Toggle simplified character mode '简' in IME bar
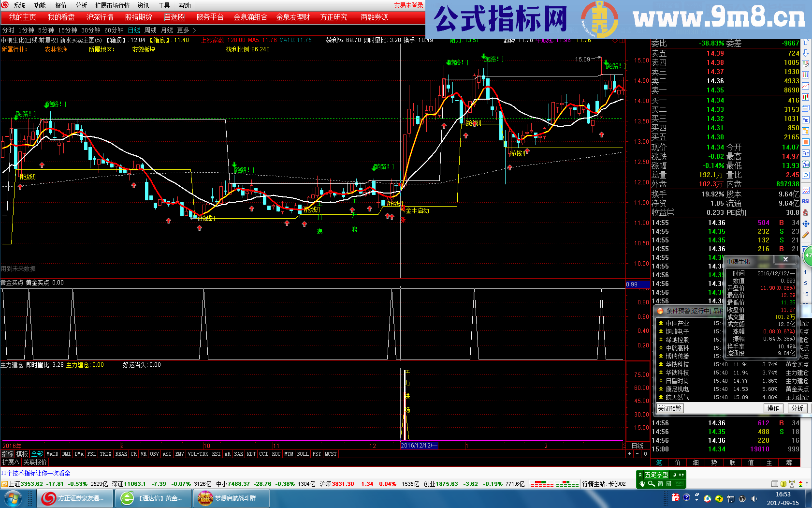Screen dimensions: 812x508 coord(660,484)
